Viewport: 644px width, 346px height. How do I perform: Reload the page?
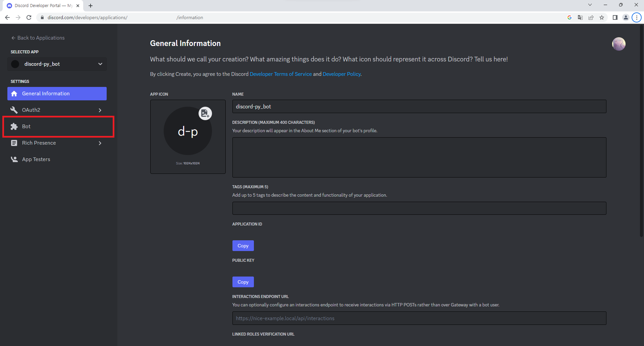29,17
